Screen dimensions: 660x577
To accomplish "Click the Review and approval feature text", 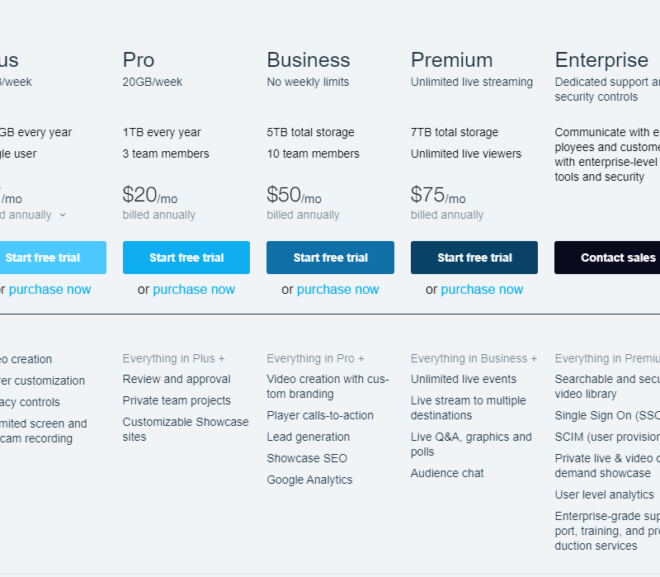I will (176, 379).
